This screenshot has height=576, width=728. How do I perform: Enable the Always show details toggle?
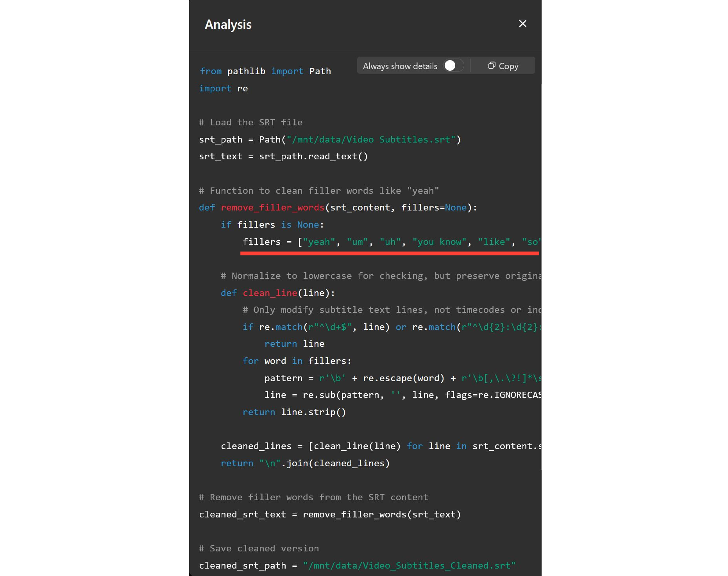(452, 65)
